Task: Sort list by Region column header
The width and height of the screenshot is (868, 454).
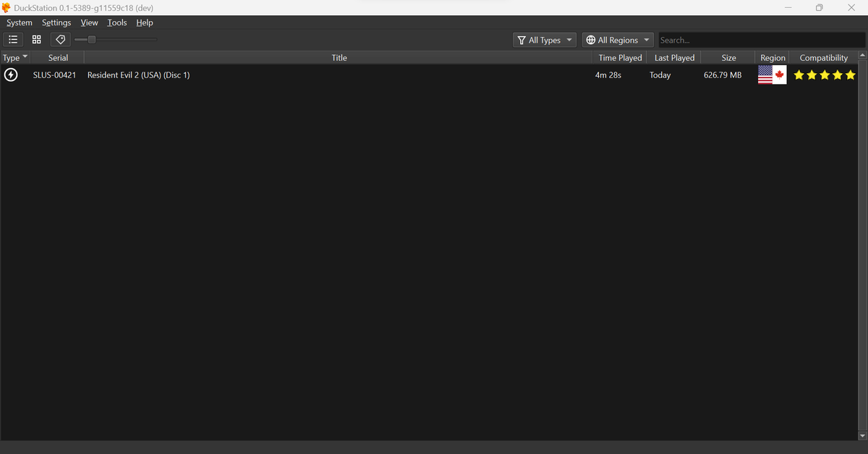Action: pos(773,58)
